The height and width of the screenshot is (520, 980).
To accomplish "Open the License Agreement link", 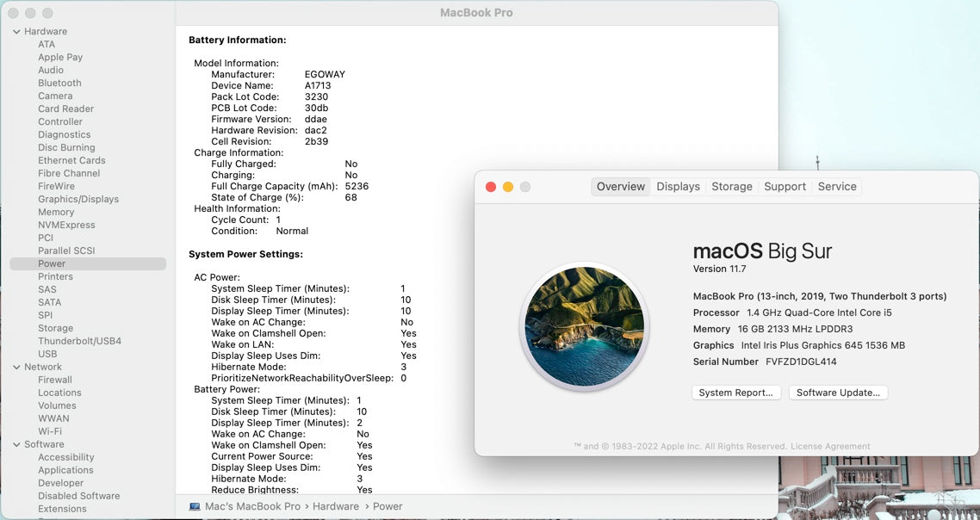I will pos(830,446).
